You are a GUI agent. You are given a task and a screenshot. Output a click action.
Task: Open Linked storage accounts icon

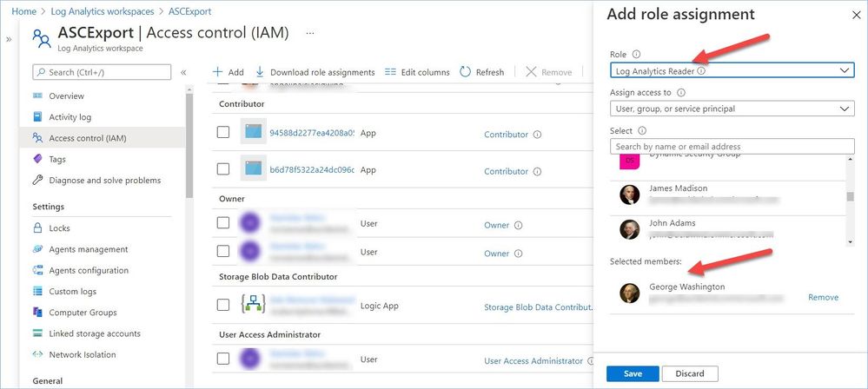click(x=37, y=333)
